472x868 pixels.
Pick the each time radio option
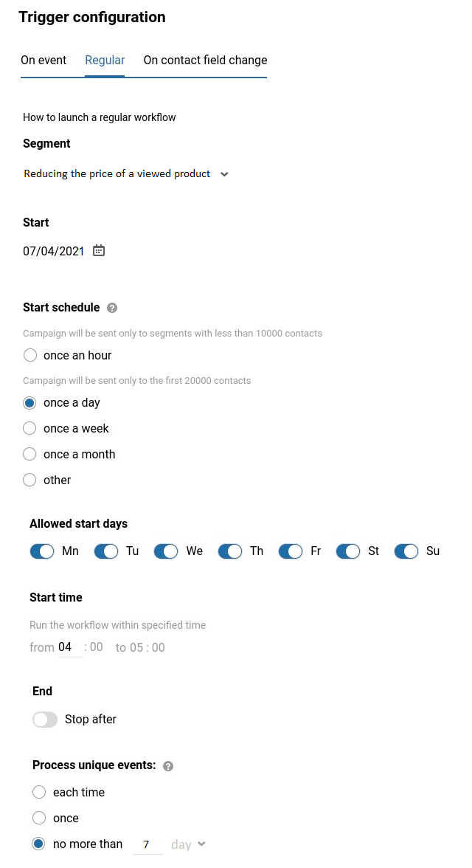point(39,793)
